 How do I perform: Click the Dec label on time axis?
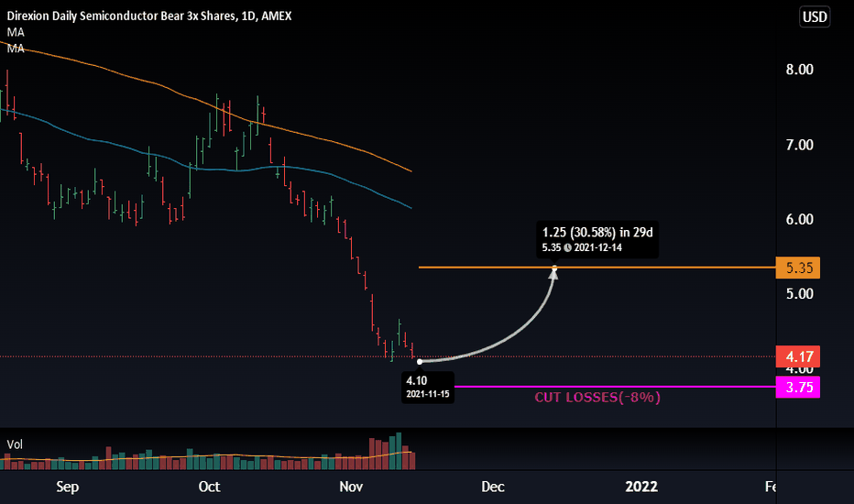click(492, 487)
